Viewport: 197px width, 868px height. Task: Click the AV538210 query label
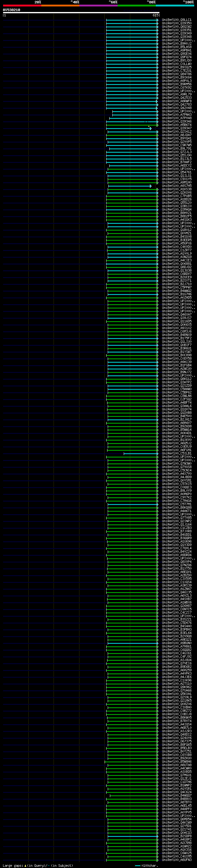tap(11, 10)
